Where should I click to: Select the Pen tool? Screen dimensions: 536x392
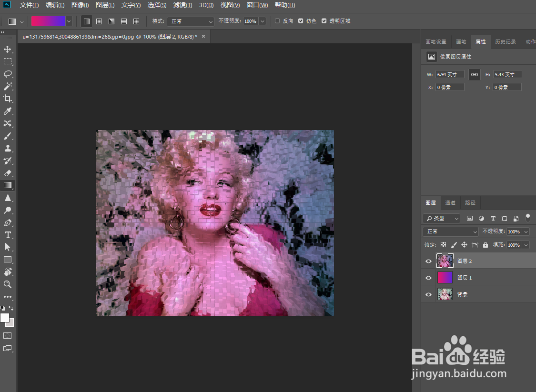tap(8, 223)
